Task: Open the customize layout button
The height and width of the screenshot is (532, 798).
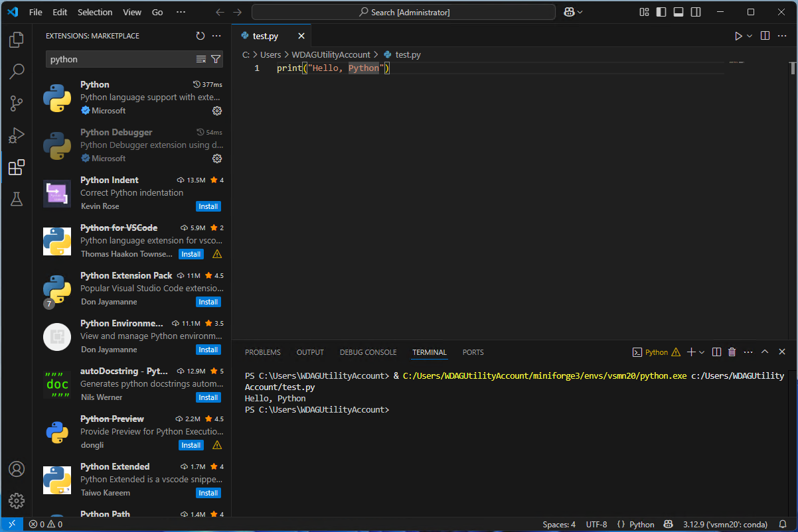Action: [645, 12]
